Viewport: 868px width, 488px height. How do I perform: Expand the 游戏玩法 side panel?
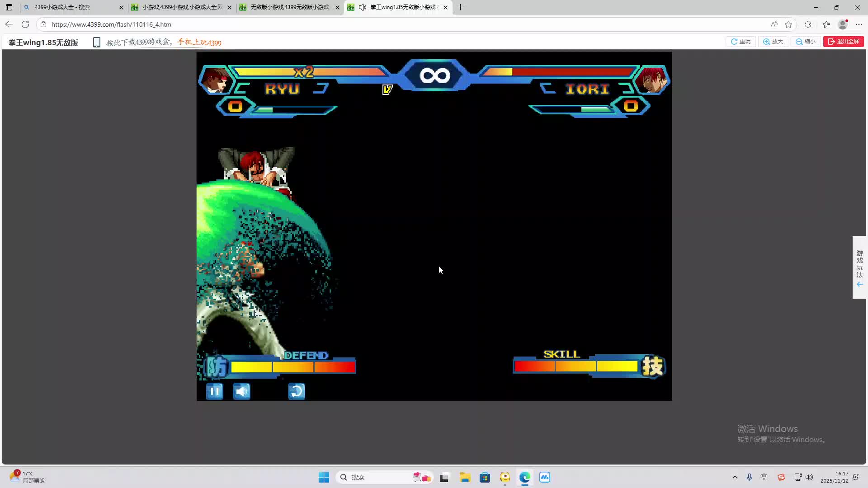(x=859, y=267)
